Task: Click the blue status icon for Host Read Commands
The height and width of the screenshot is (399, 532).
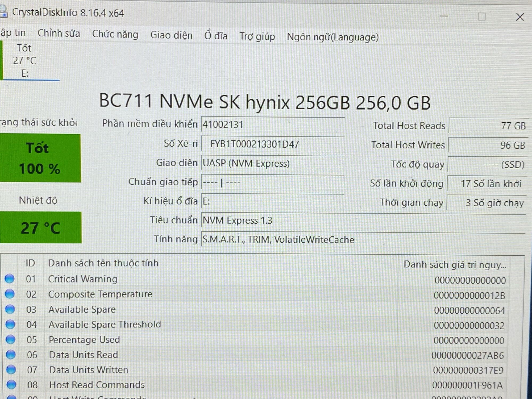Action: click(11, 384)
